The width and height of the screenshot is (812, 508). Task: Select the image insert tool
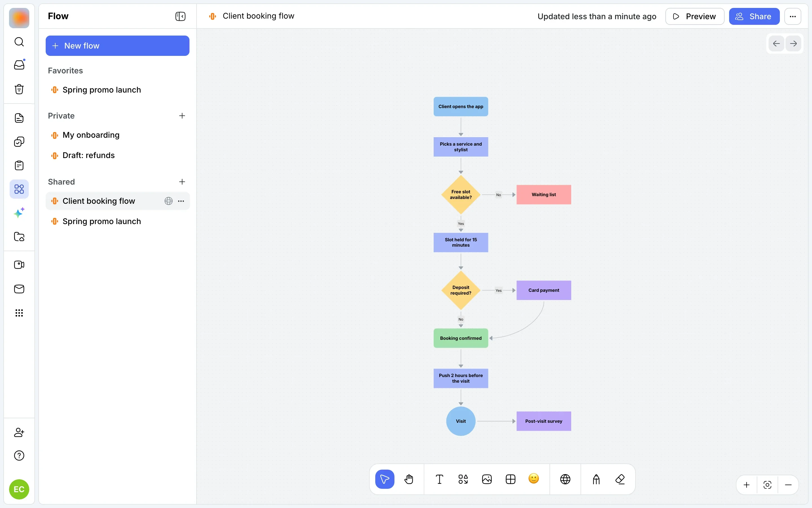(487, 479)
